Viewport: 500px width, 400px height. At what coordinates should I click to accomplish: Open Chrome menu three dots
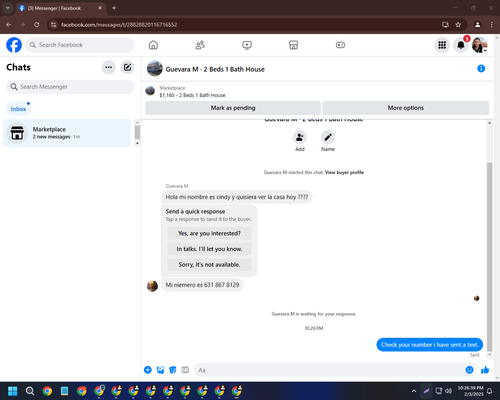click(x=492, y=25)
